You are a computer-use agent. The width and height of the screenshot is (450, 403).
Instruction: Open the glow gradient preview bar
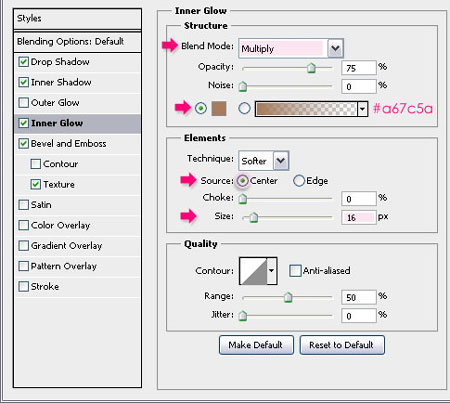click(x=306, y=109)
